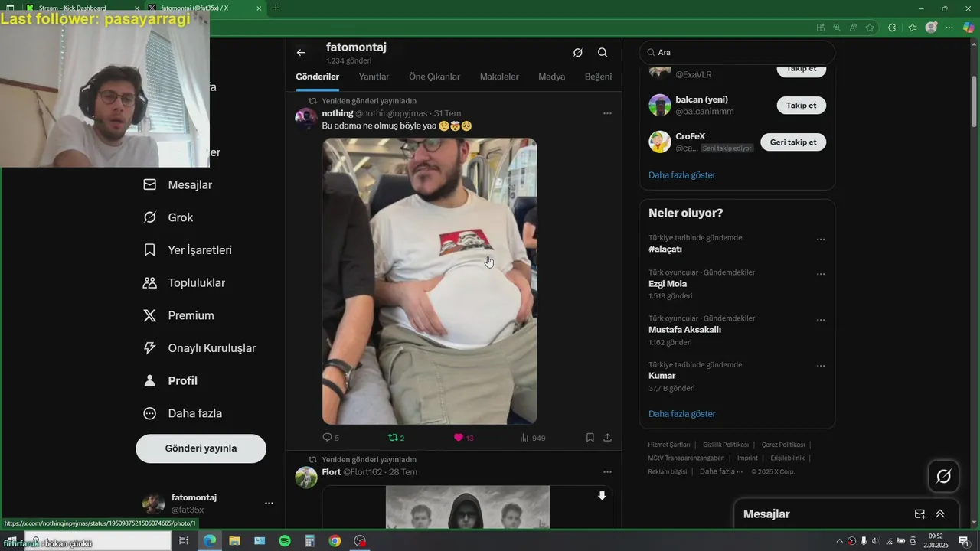Open Daha fazla menu in sidebar
980x551 pixels.
(x=182, y=413)
